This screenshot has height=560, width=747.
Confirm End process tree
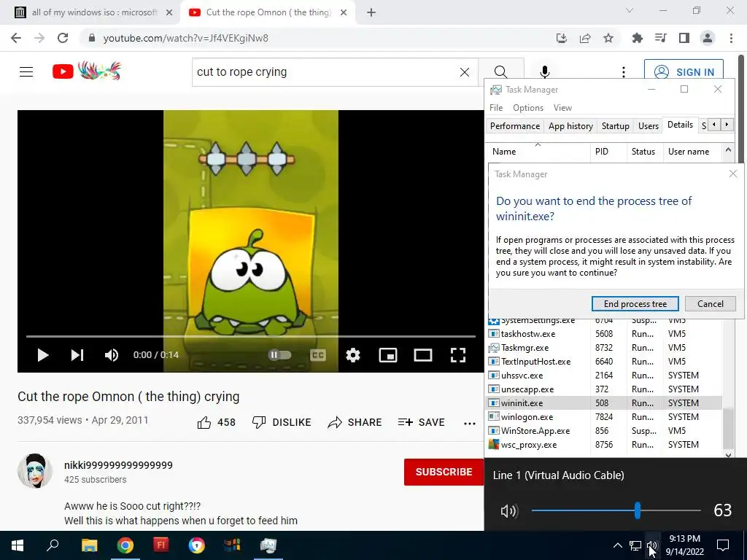click(635, 304)
